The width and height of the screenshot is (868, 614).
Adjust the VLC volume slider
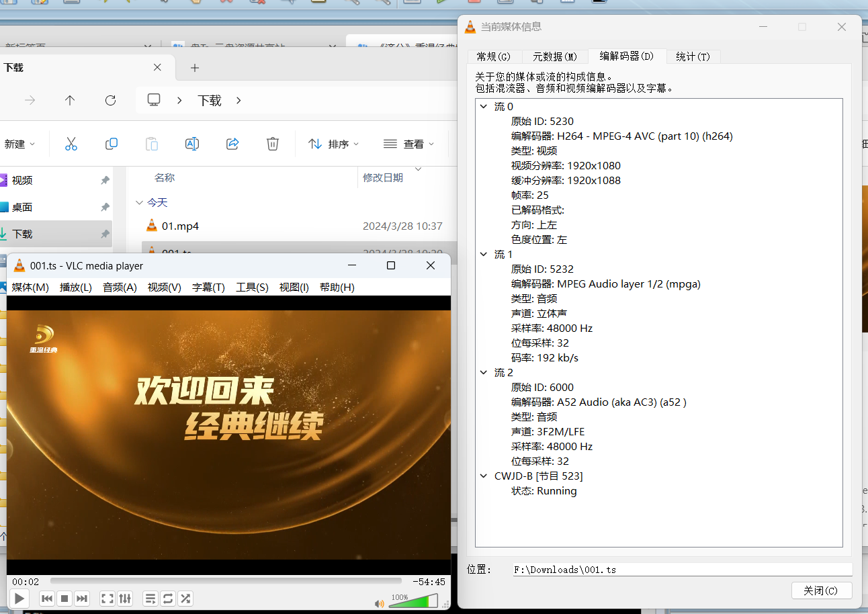pyautogui.click(x=413, y=601)
